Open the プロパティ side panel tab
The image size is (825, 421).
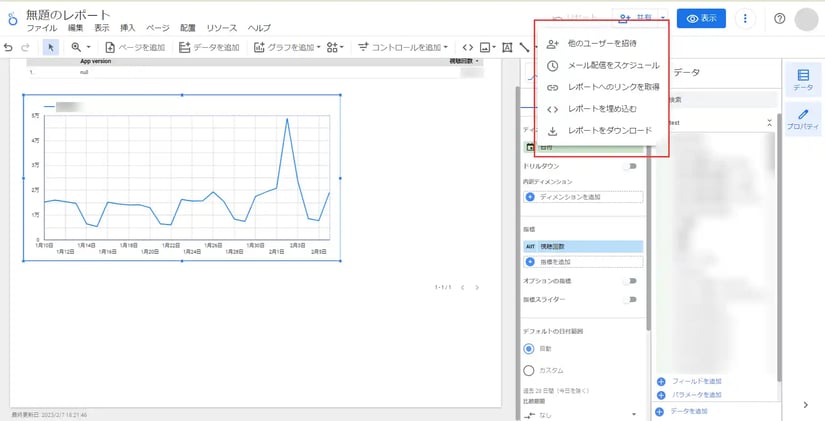click(803, 119)
